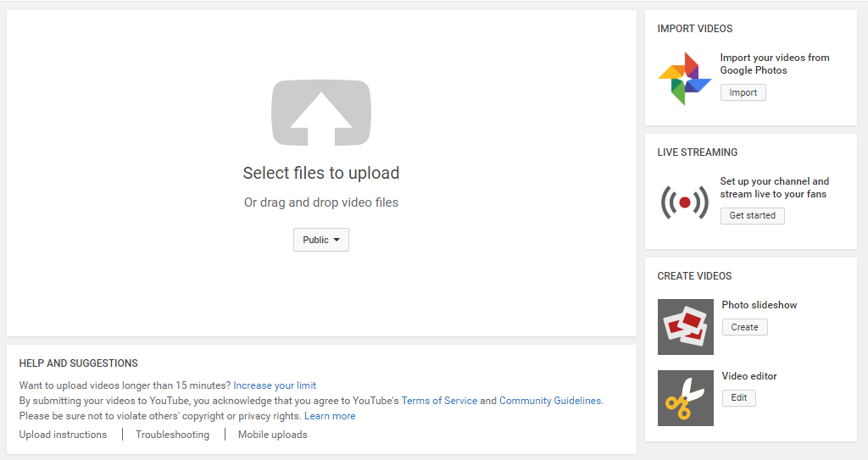
Task: Click the Photo slideshow thumbnail icon
Action: [x=685, y=327]
